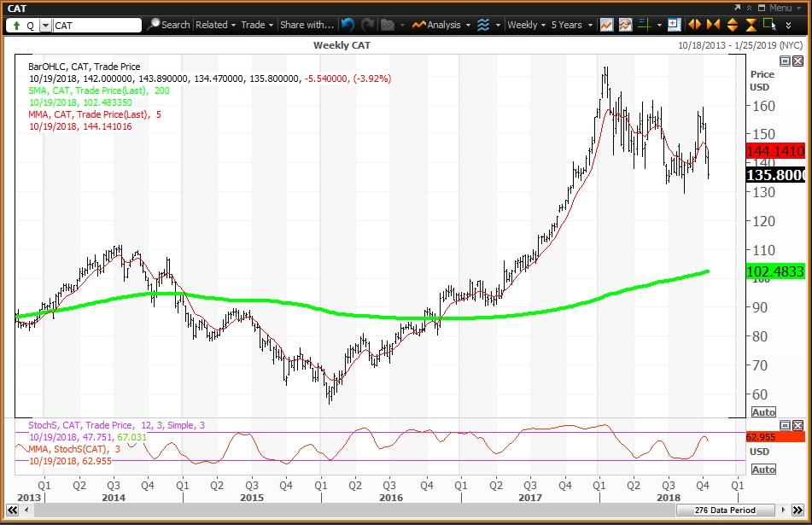Click the green up-arrow Q quote icon

pyautogui.click(x=16, y=26)
